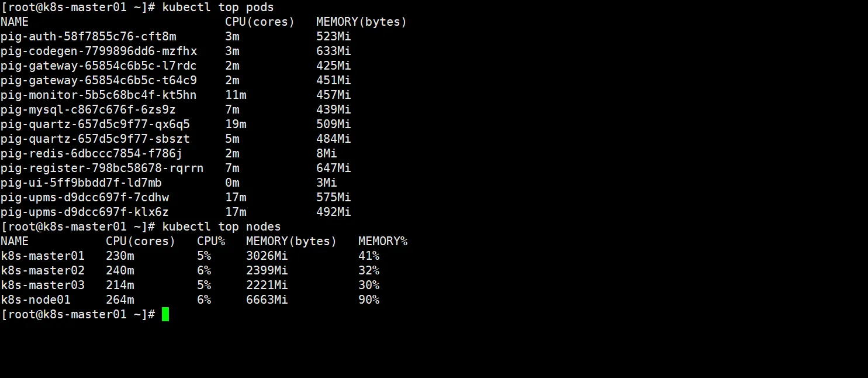The height and width of the screenshot is (378, 868).
Task: Click the CPU% column header in nodes table
Action: (x=211, y=242)
